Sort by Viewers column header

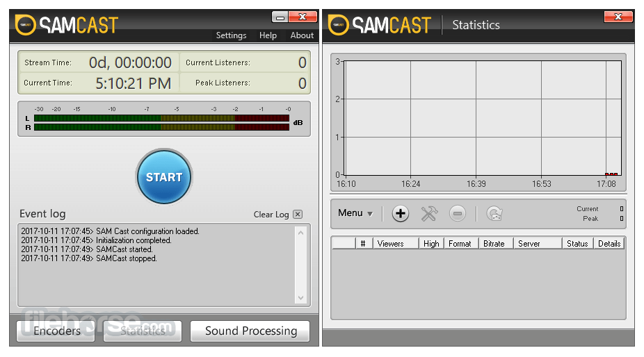coord(395,243)
